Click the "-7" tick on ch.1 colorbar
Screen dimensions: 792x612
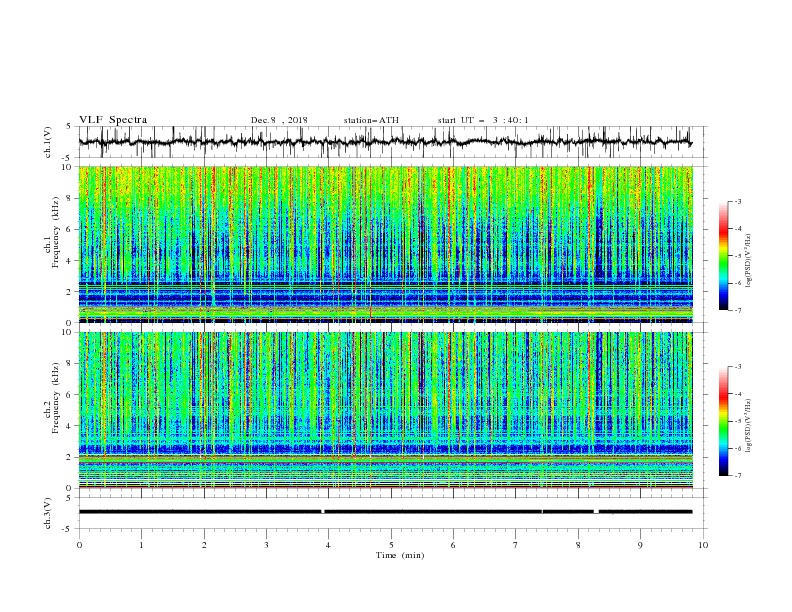click(737, 310)
